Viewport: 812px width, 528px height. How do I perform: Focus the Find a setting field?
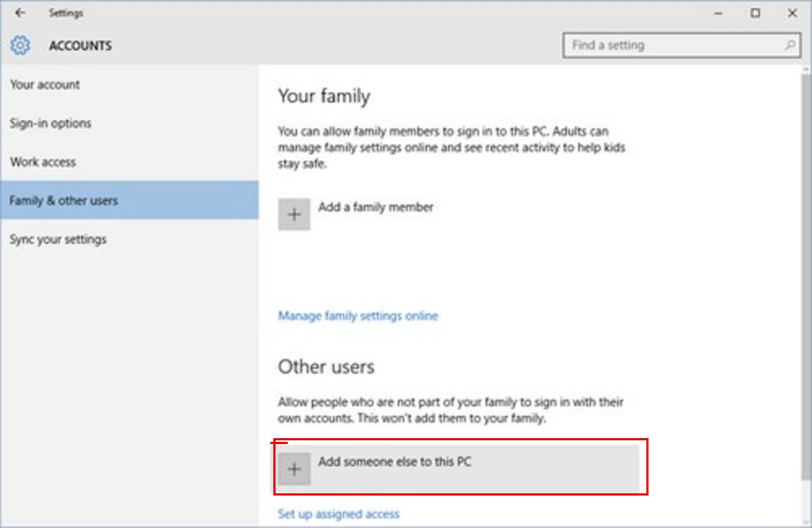(x=681, y=45)
